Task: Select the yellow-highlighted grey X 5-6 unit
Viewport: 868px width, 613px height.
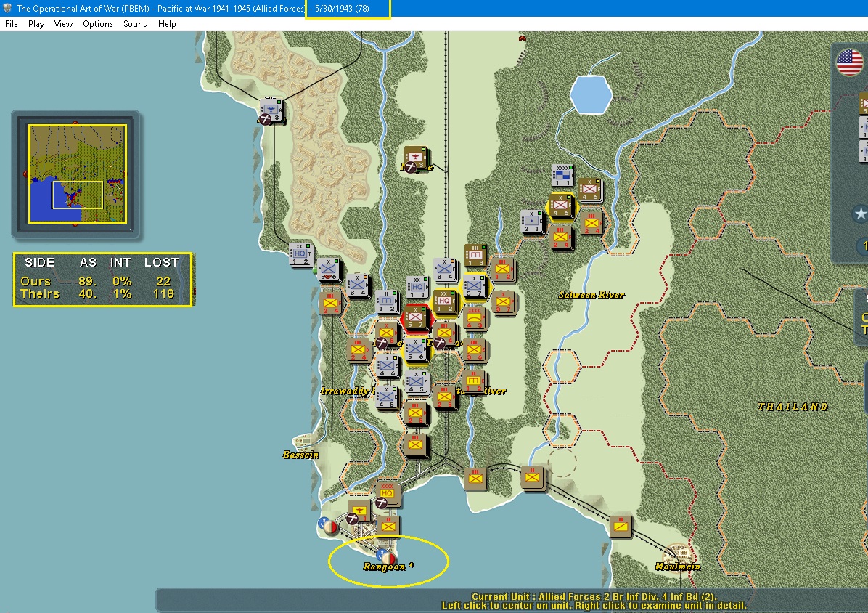Action: click(416, 349)
